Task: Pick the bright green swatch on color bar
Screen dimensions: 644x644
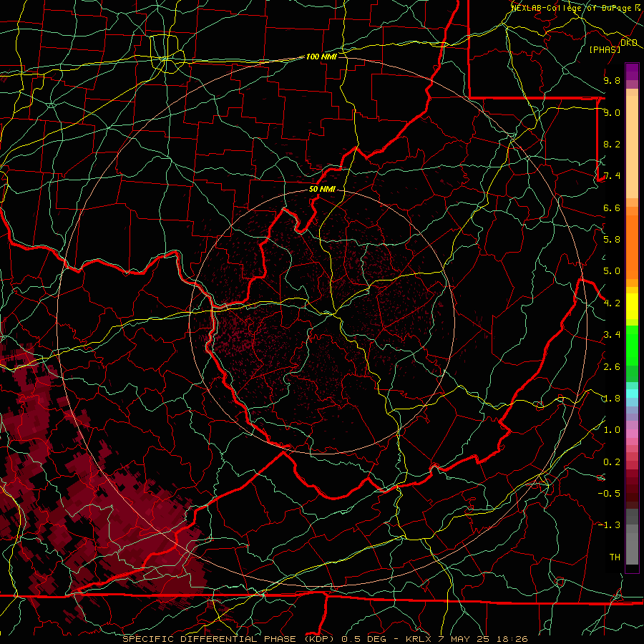Action: pyautogui.click(x=632, y=345)
